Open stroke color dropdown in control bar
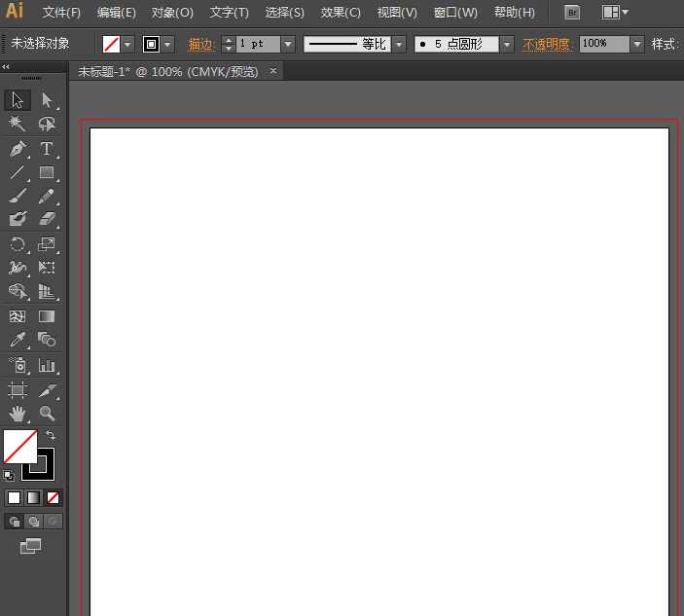684x616 pixels. click(x=167, y=44)
